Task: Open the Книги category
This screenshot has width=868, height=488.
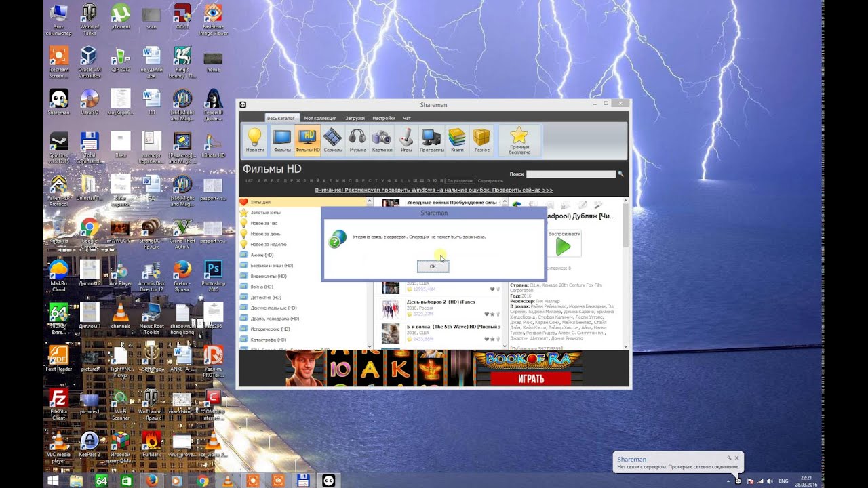Action: (x=457, y=140)
